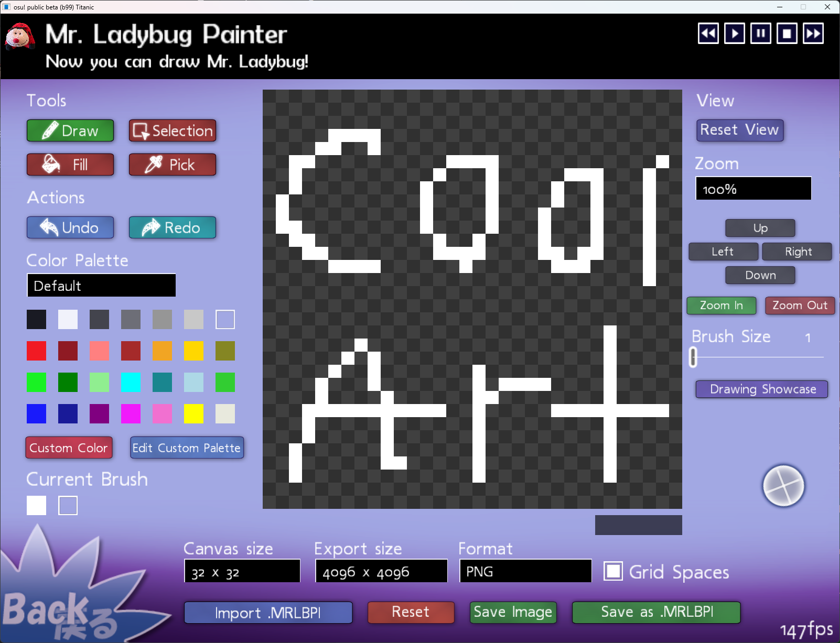Click the Save Image button
This screenshot has width=840, height=643.
[x=513, y=612]
